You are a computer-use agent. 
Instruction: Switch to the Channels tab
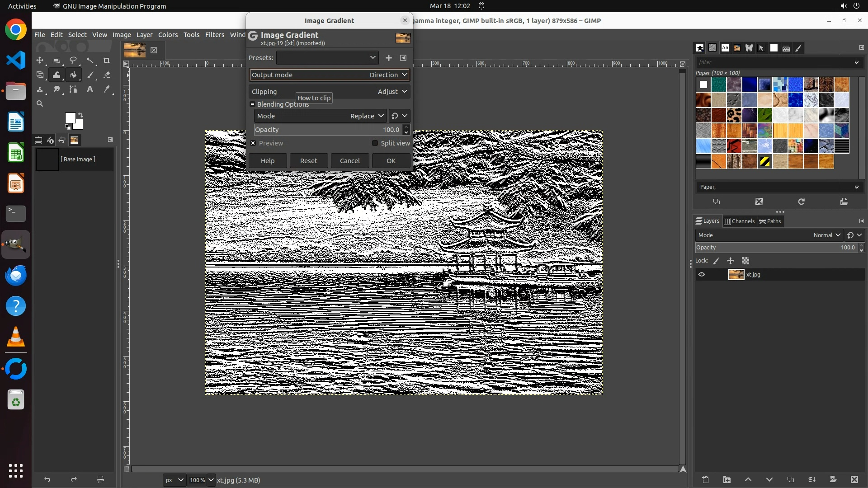[x=740, y=221]
